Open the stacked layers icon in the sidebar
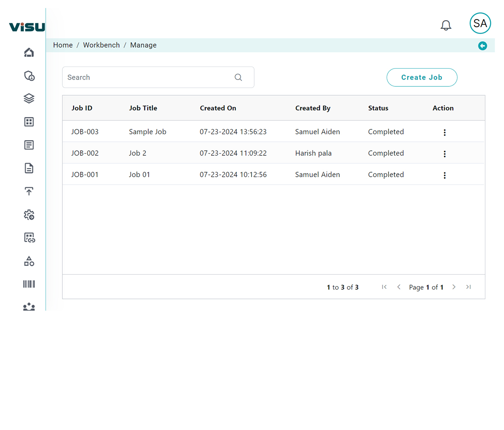 coord(29,99)
